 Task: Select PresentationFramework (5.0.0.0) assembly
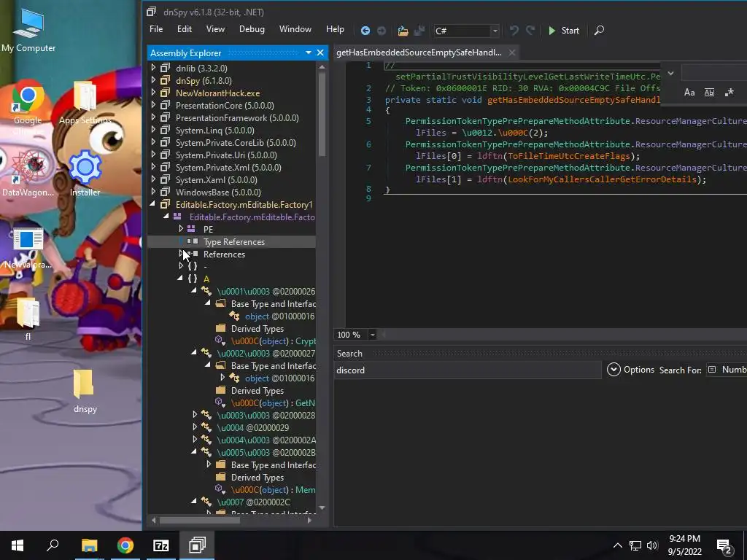click(x=237, y=117)
